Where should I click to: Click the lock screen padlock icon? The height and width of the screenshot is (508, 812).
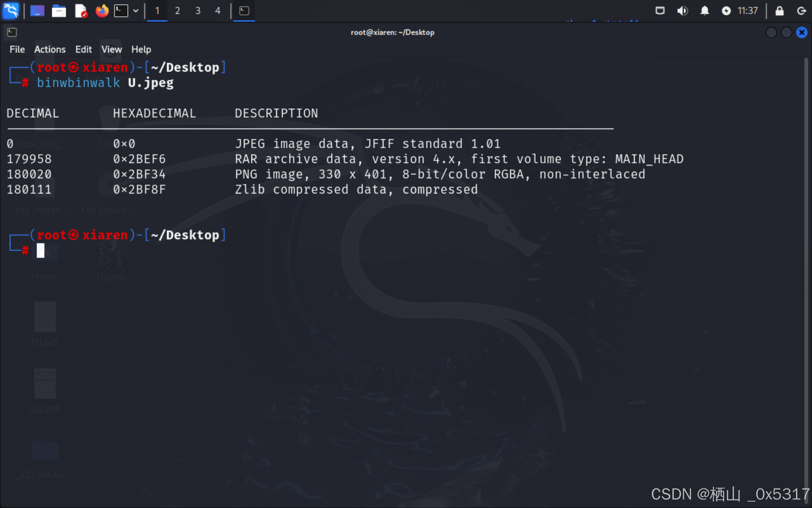(779, 11)
